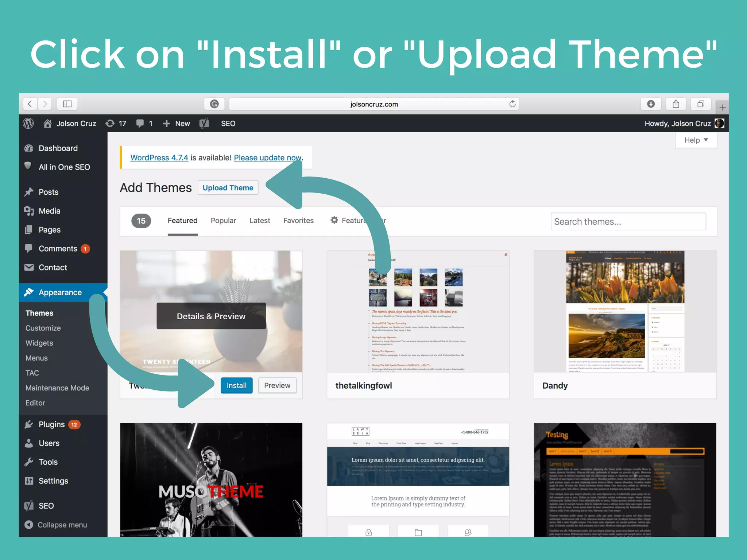Click the Yoast icon in admin bar
This screenshot has width=747, height=560.
pyautogui.click(x=204, y=124)
